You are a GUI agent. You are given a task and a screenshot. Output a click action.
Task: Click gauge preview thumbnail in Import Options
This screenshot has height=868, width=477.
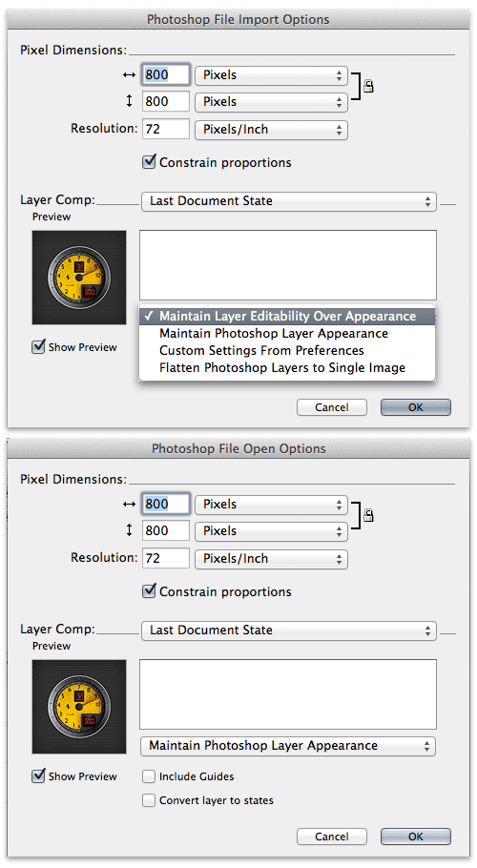click(x=79, y=278)
